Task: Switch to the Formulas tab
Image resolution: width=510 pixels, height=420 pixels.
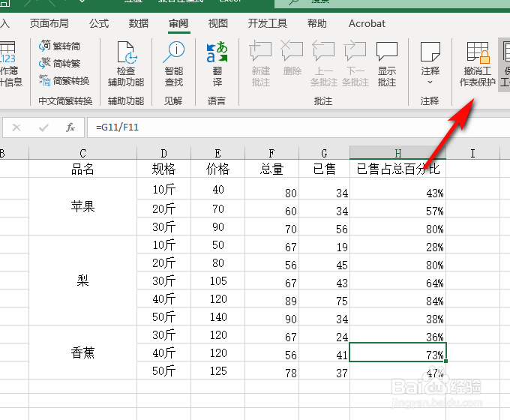Action: (x=99, y=23)
